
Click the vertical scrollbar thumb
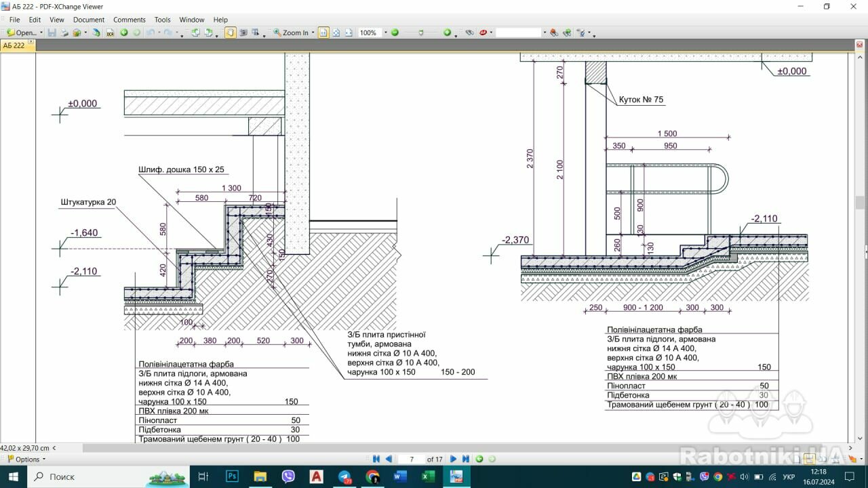click(x=861, y=202)
